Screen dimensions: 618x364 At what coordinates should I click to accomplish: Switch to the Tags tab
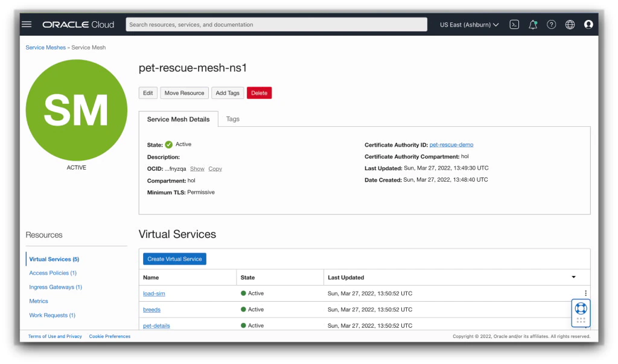point(232,119)
